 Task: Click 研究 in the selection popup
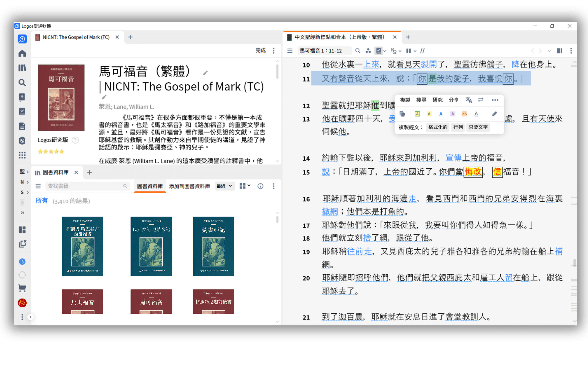point(437,100)
